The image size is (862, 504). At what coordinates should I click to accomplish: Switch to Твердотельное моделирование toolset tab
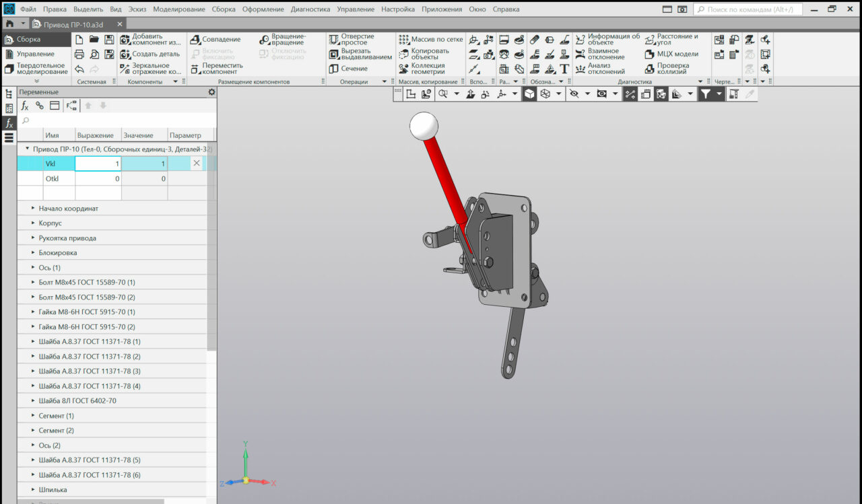(36, 69)
